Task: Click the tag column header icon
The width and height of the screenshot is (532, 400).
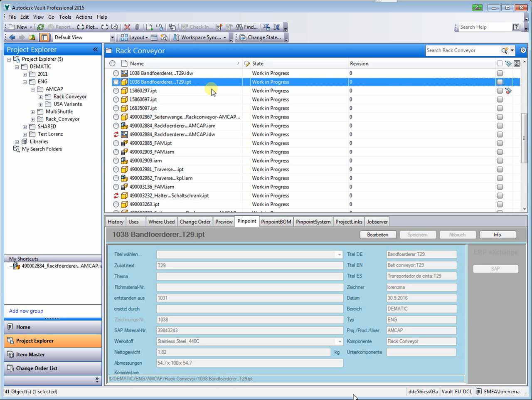Action: point(508,64)
